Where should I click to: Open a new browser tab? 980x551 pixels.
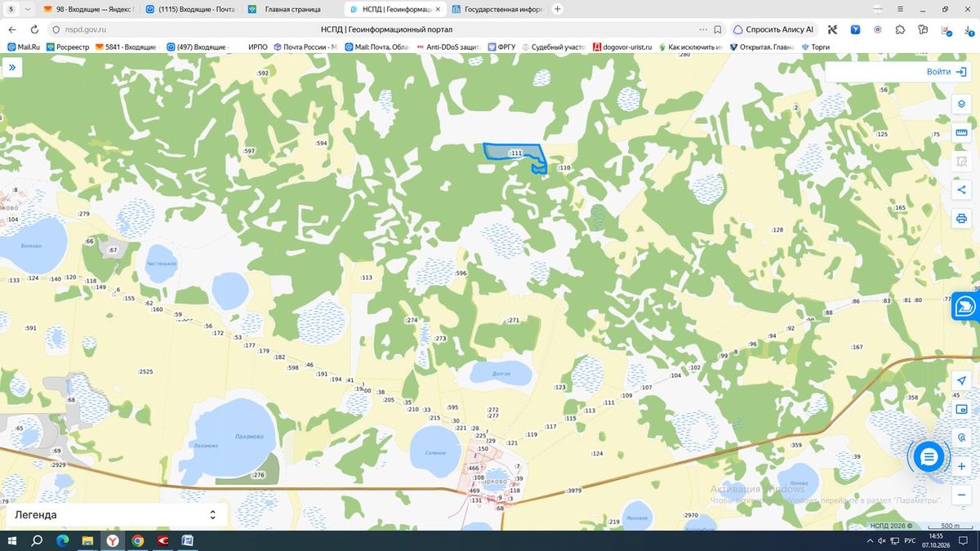pyautogui.click(x=558, y=9)
